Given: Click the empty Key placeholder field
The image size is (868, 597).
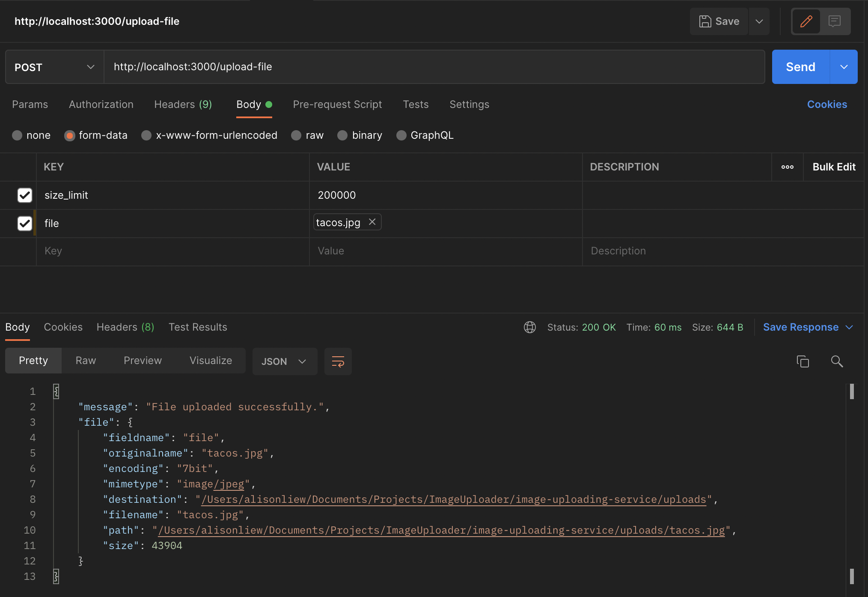Looking at the screenshot, I should (173, 251).
